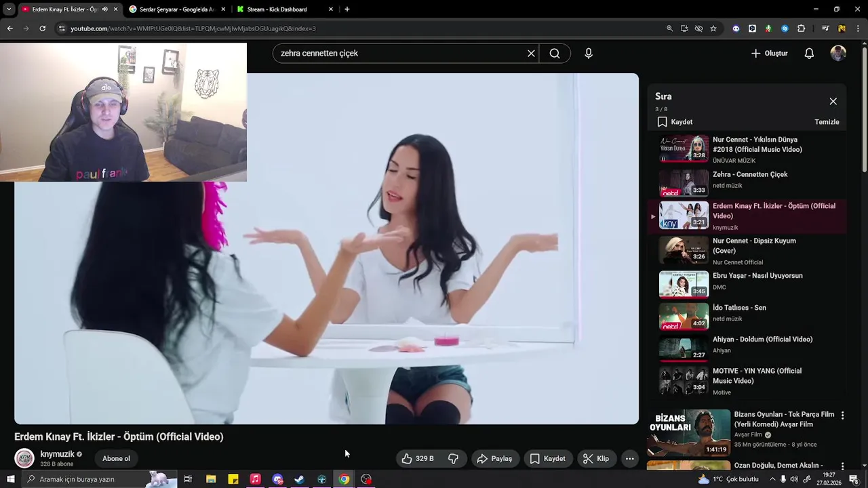This screenshot has width=868, height=488.
Task: Start voice search with the microphone icon
Action: click(x=589, y=54)
